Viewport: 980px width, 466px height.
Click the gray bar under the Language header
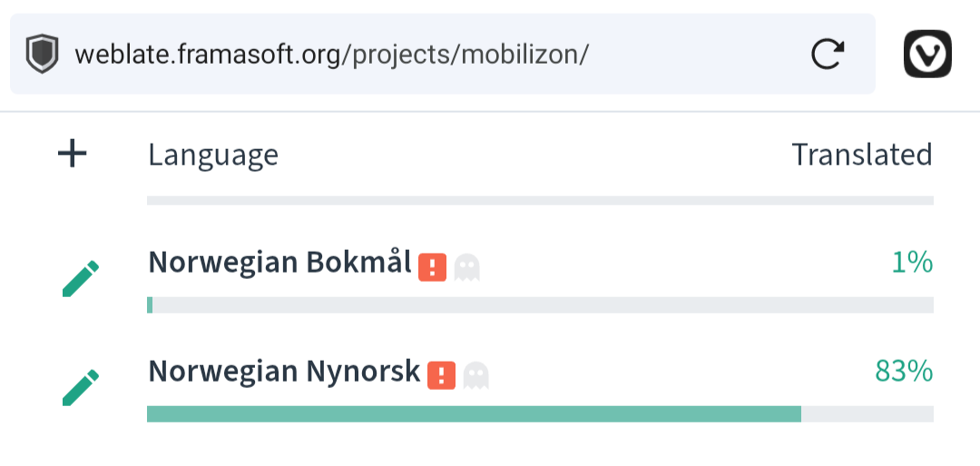540,200
